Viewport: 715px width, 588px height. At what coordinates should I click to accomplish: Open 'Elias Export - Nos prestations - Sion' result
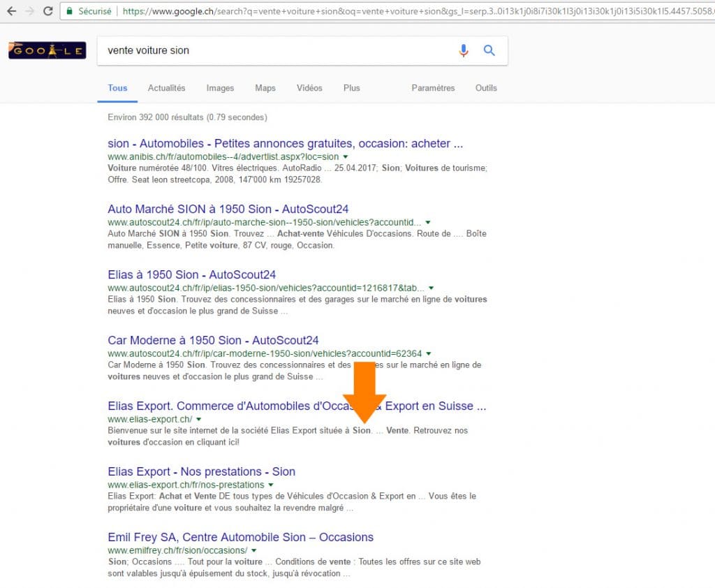coord(201,471)
